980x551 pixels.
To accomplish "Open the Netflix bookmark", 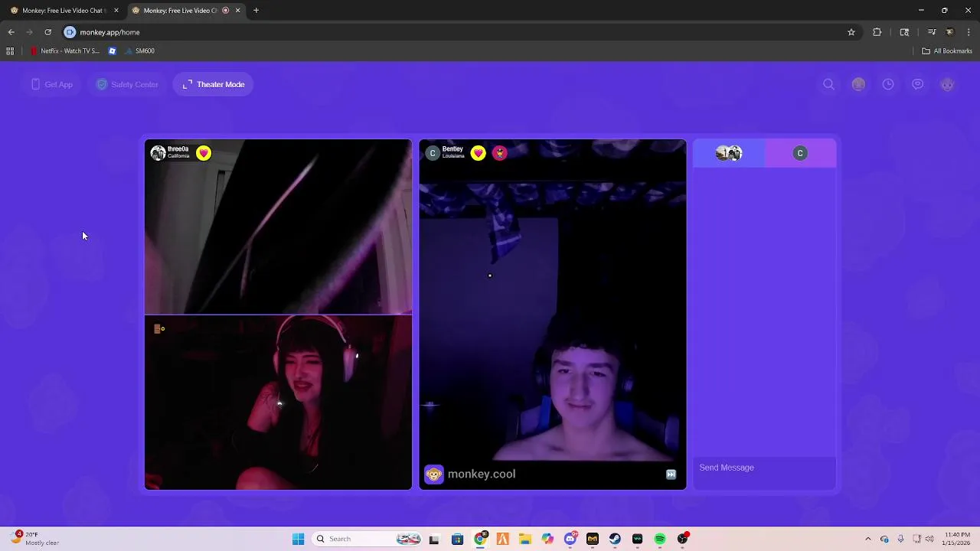I will pos(65,51).
